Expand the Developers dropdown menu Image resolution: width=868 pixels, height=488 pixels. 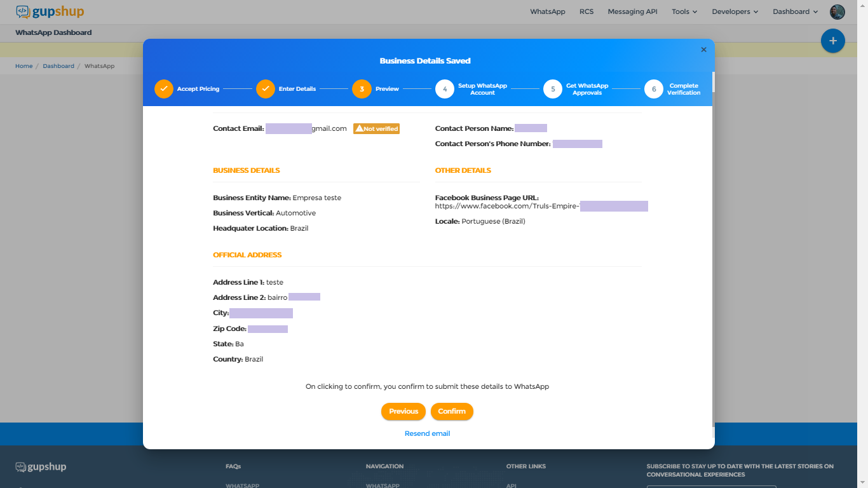735,11
